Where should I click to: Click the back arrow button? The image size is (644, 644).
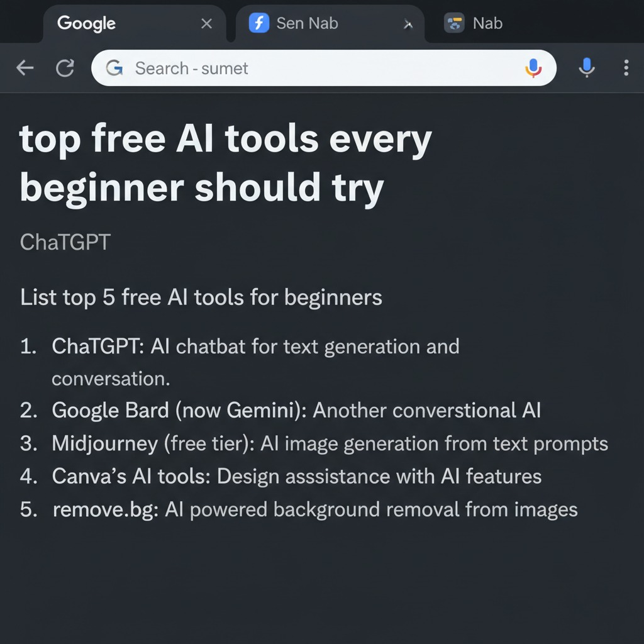[x=25, y=68]
